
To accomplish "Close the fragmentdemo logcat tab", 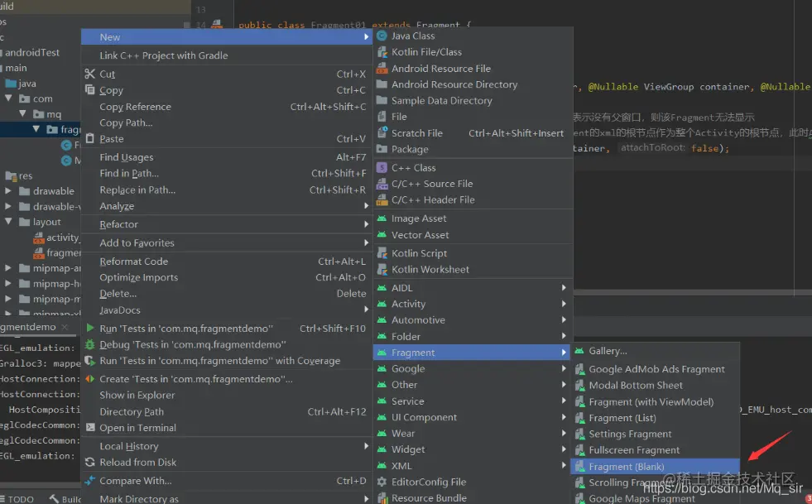I will pos(65,327).
